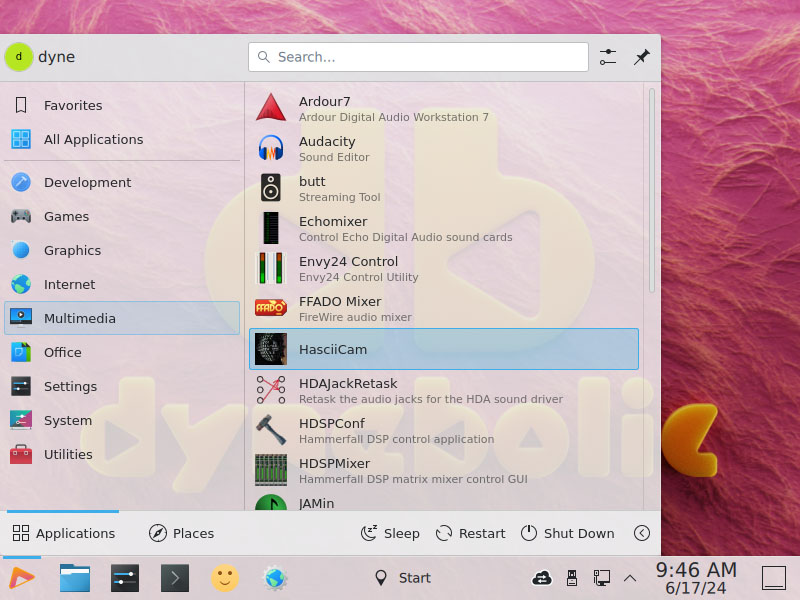Viewport: 800px width, 600px height.
Task: Launch Audacity sound editor
Action: (443, 148)
